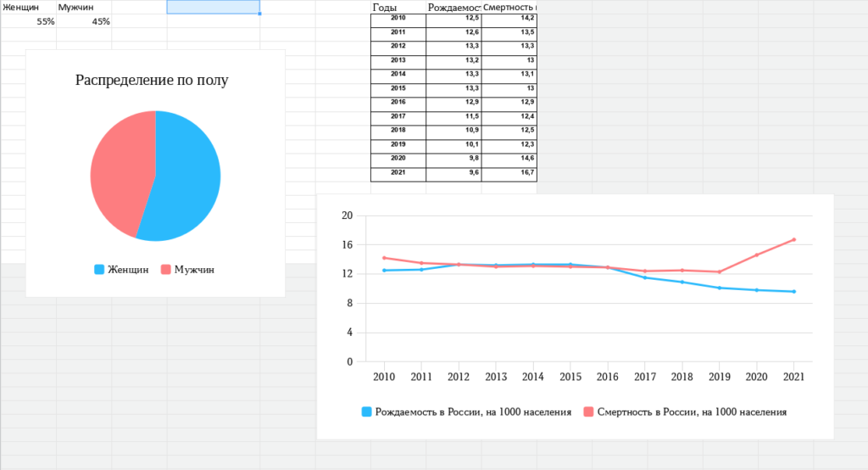Image resolution: width=868 pixels, height=470 pixels.
Task: Select the pink legend marker for Смертность в России
Action: click(588, 412)
